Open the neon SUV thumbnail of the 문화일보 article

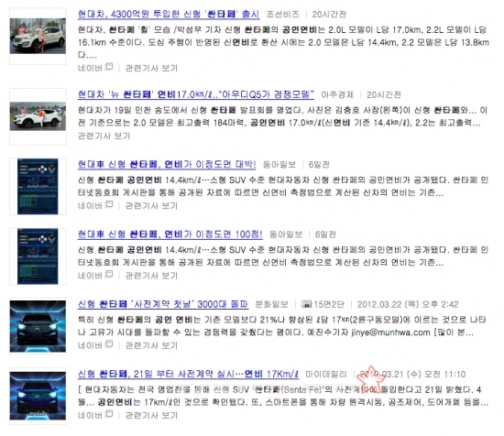tap(38, 326)
